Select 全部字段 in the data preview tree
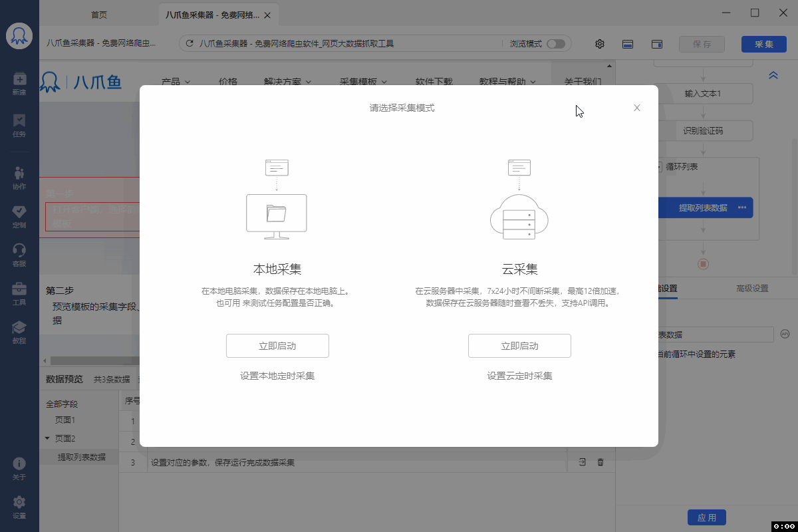 pyautogui.click(x=62, y=404)
